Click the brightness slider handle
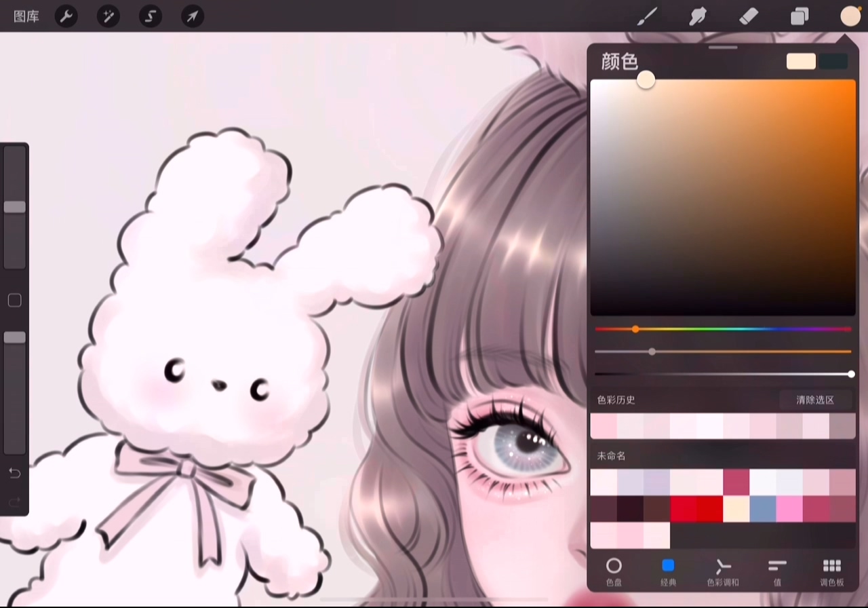Viewport: 868px width, 608px height. pyautogui.click(x=851, y=374)
